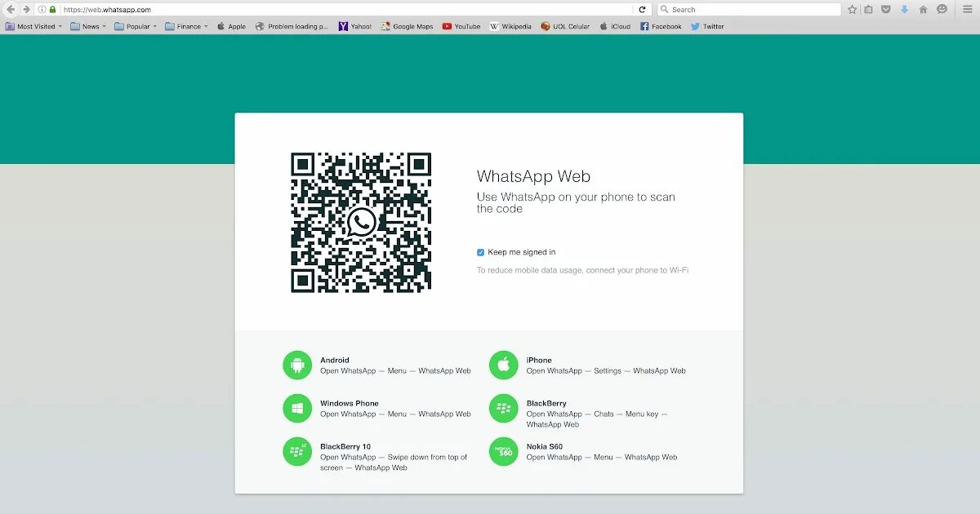The height and width of the screenshot is (514, 980).
Task: Select the Windows Phone icon
Action: (296, 408)
